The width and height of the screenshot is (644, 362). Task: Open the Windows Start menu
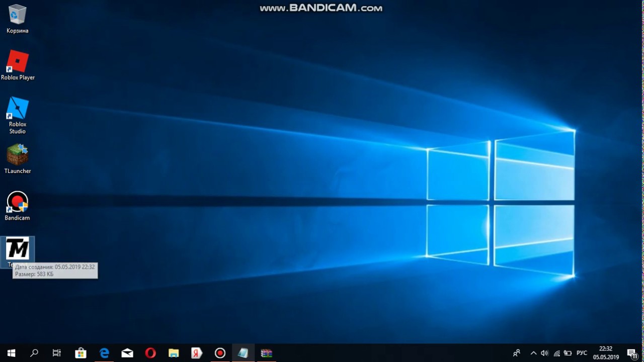click(x=11, y=353)
